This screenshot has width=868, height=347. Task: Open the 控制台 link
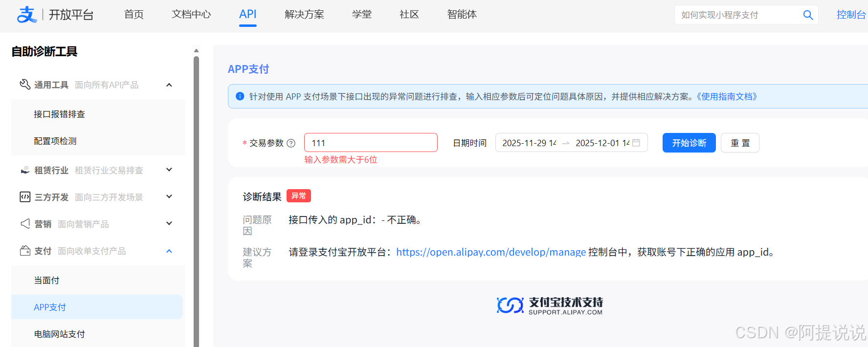click(x=851, y=15)
